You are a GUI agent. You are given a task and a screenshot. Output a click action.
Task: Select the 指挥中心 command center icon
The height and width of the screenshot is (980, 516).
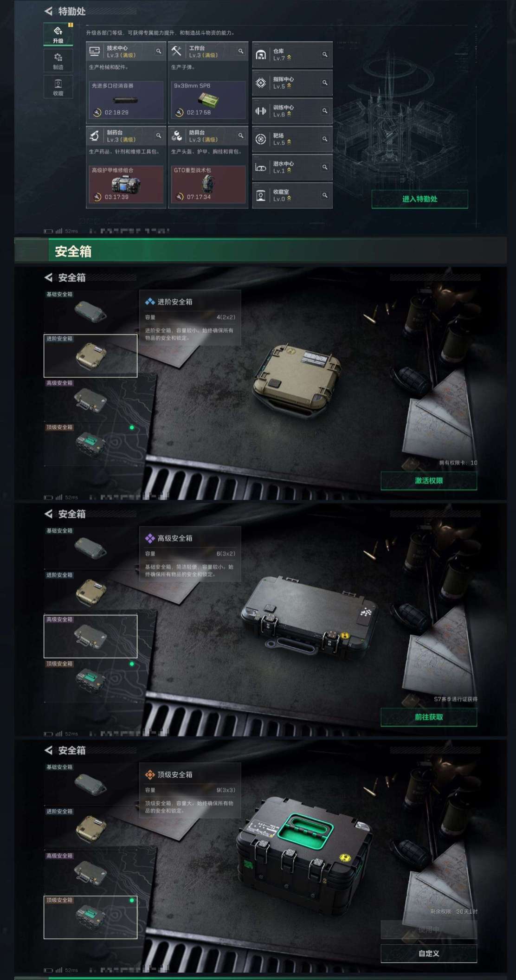pyautogui.click(x=261, y=83)
